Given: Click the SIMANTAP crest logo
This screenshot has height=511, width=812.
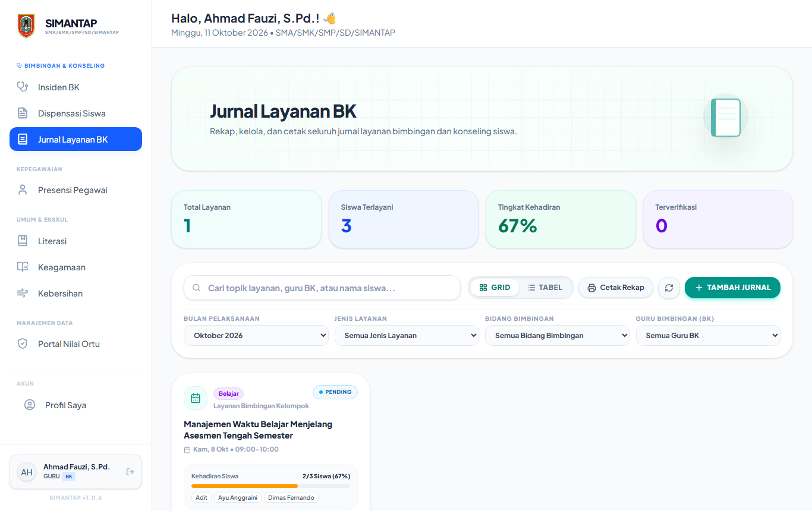Looking at the screenshot, I should point(26,26).
